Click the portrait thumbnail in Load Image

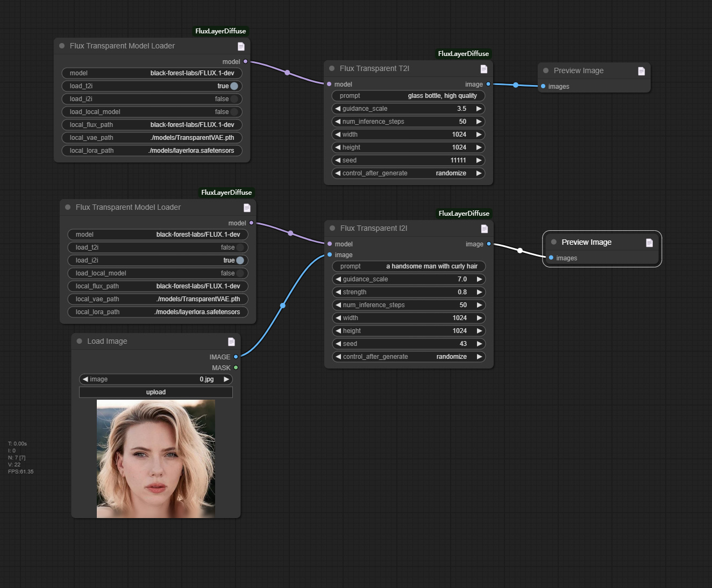pos(155,458)
